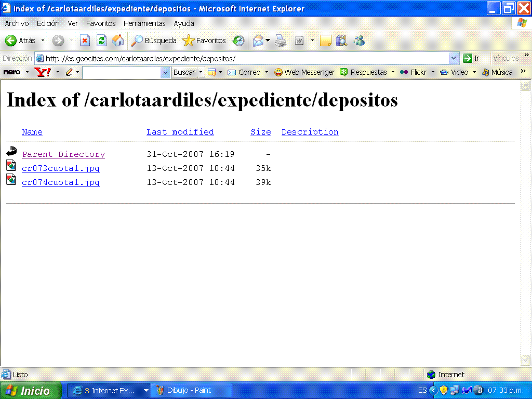Stop page loading with red X icon
This screenshot has width=532, height=399.
[x=85, y=41]
